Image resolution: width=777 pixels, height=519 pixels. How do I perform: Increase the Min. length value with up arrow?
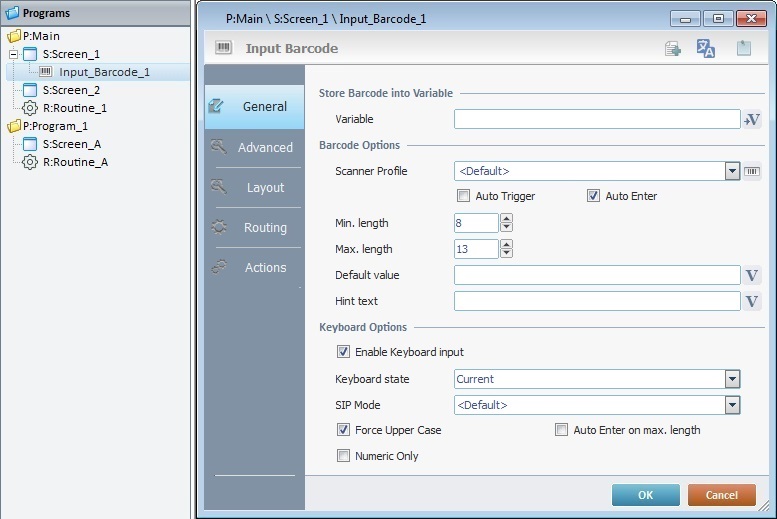pos(506,218)
